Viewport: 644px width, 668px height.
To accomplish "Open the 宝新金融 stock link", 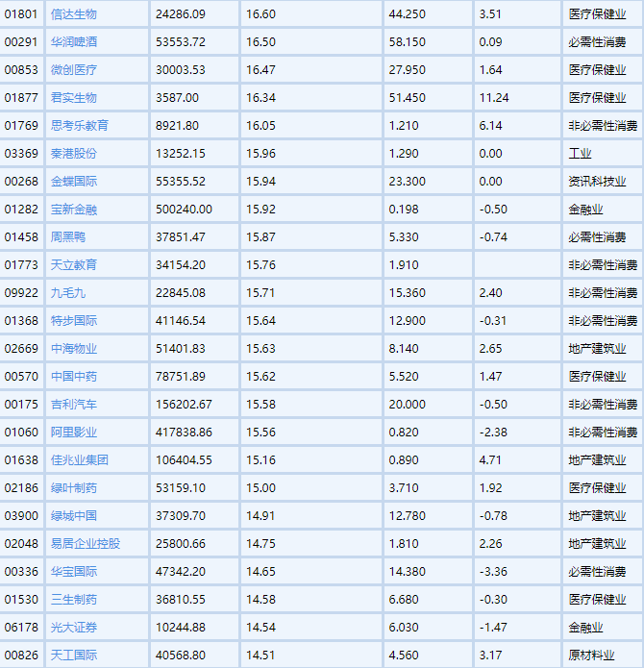I will (x=74, y=210).
